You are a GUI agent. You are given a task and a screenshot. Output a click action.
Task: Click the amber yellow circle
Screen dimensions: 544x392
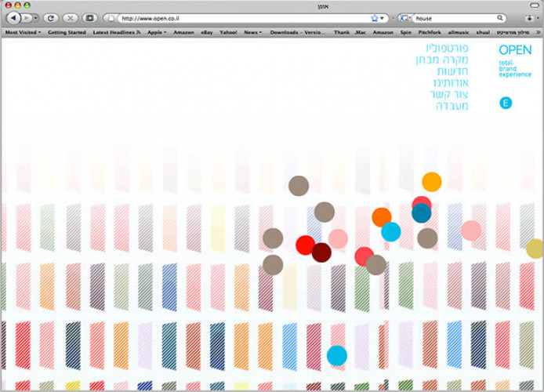click(x=432, y=182)
